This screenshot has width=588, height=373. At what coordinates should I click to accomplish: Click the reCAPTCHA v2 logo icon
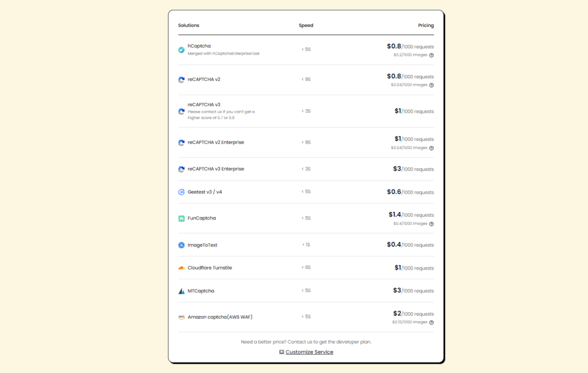click(x=181, y=80)
